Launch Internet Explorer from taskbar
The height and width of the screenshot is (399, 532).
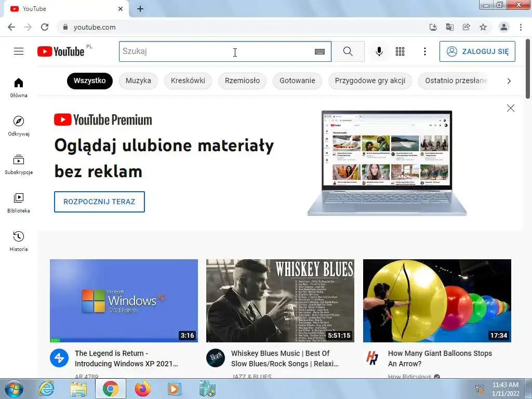point(46,389)
